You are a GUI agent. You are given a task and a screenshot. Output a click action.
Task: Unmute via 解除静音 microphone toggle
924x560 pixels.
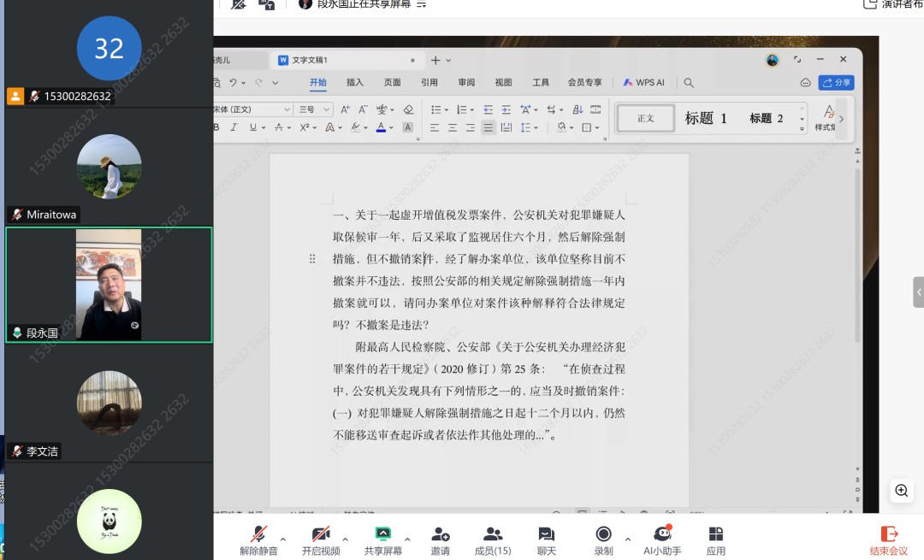click(258, 537)
